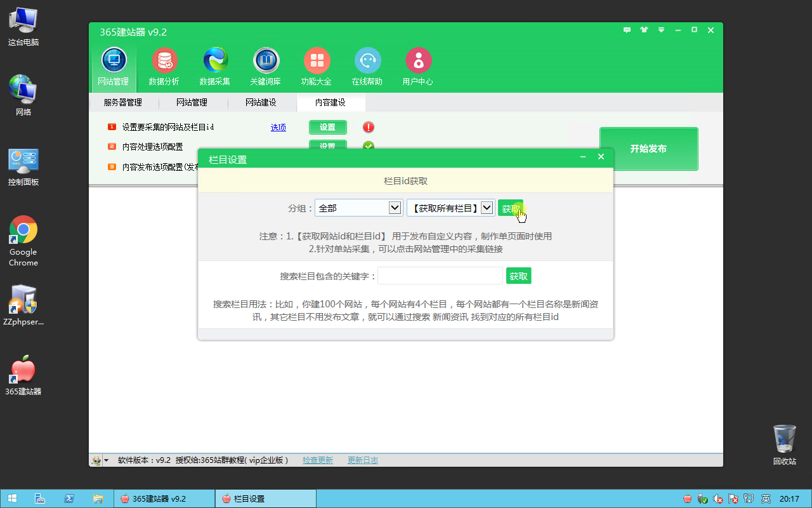
Task: Click 内容处理选项配置 step text
Action: click(152, 147)
